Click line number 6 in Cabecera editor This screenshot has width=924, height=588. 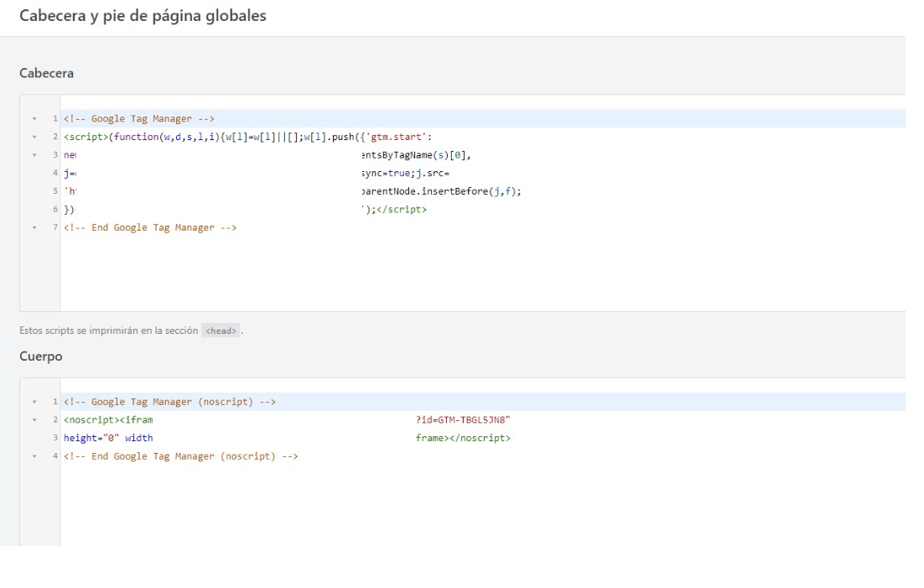(x=55, y=210)
